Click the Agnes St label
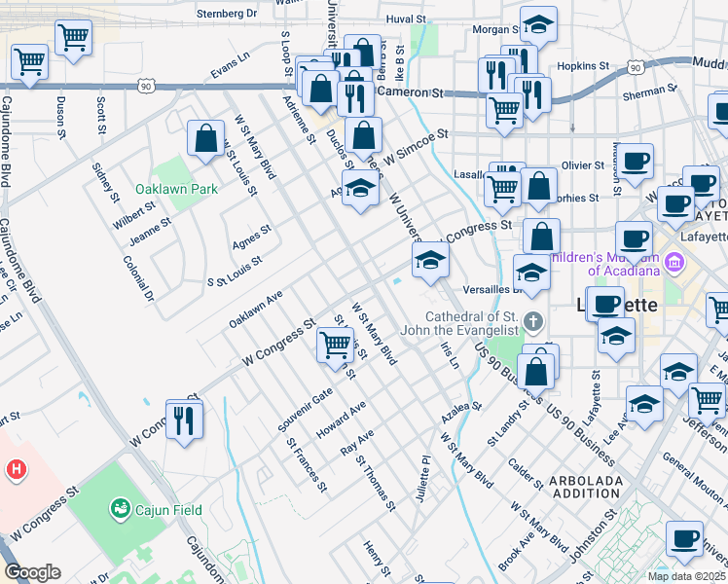The width and height of the screenshot is (728, 584). tap(252, 237)
